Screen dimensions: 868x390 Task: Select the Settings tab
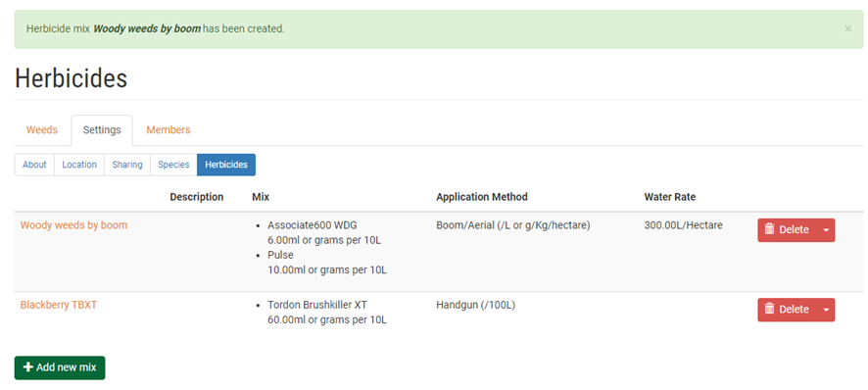pyautogui.click(x=102, y=130)
